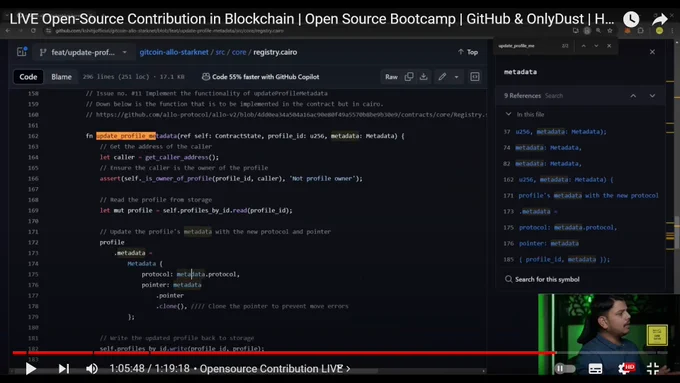Open the browser extensions puzzle icon
Image resolution: width=680 pixels, height=383 pixels.
pyautogui.click(x=641, y=30)
